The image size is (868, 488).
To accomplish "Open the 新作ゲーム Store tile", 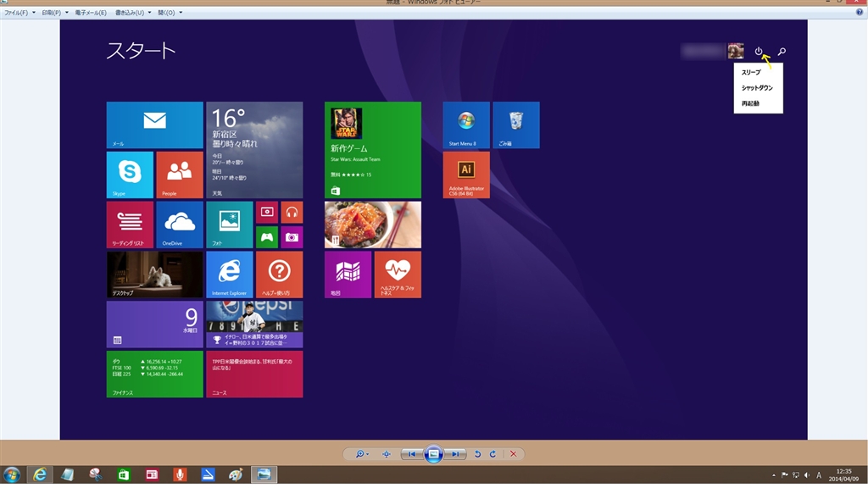I will coord(373,150).
